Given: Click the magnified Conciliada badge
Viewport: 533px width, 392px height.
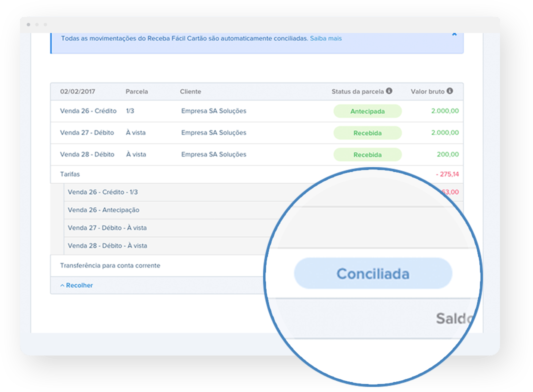Looking at the screenshot, I should (x=373, y=273).
